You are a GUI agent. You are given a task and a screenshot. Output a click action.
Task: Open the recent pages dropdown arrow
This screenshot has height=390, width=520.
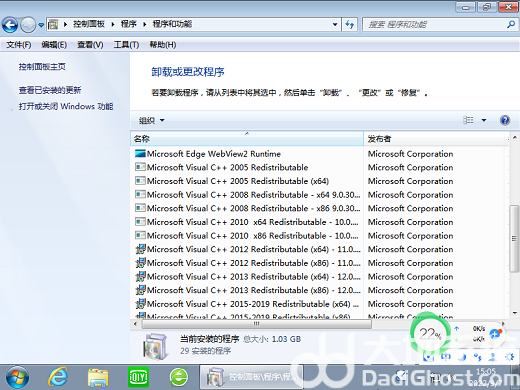click(41, 25)
